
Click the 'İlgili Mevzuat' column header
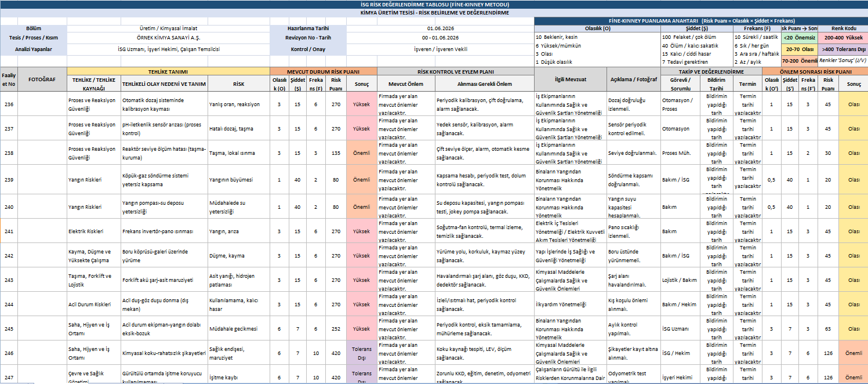571,79
